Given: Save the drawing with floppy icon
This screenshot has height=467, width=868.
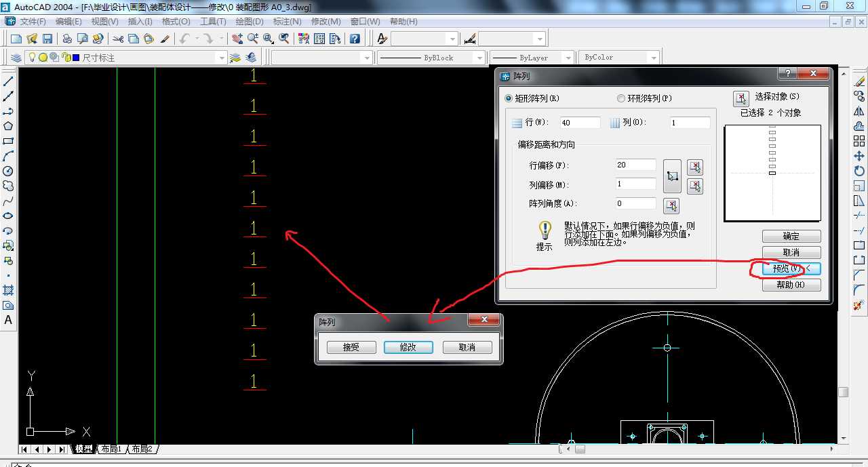Looking at the screenshot, I should 47,39.
